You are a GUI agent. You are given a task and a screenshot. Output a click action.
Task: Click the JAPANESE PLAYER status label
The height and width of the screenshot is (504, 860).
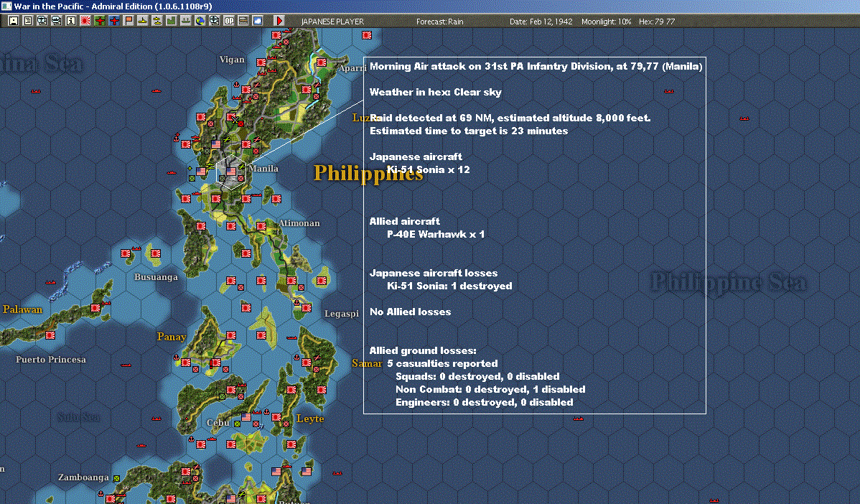coord(332,22)
